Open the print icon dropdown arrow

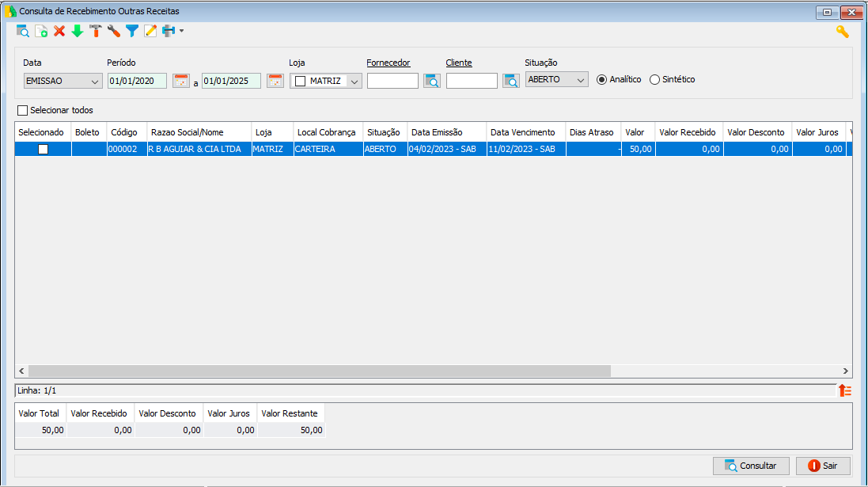pyautogui.click(x=182, y=32)
